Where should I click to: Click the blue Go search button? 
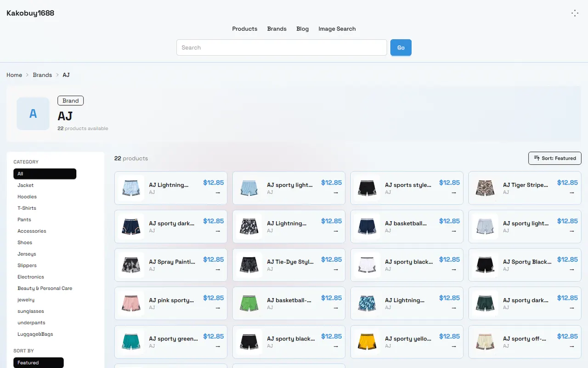click(401, 47)
